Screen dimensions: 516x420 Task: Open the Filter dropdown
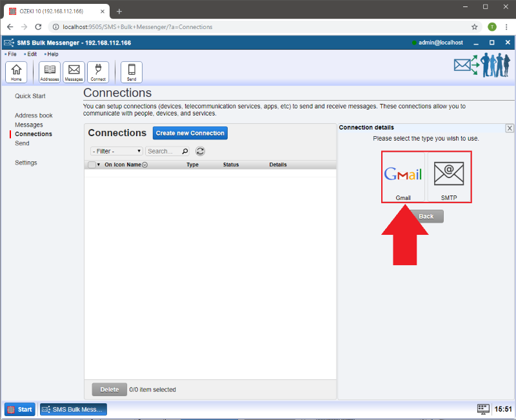click(x=117, y=151)
